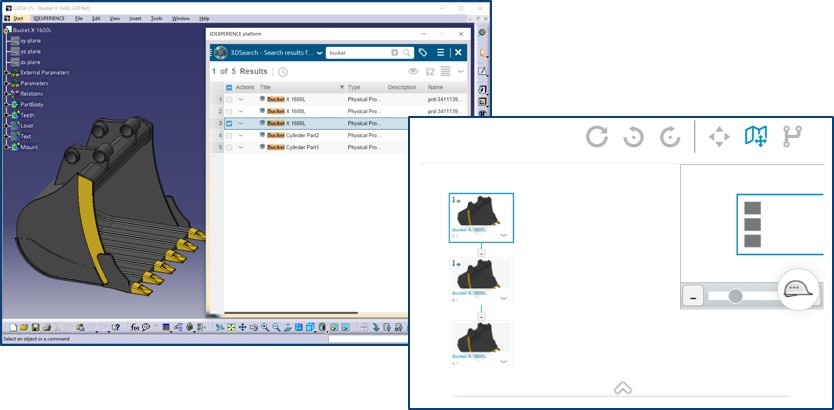Click the New document icon in CATIA toolbar
This screenshot has width=834, height=410.
(x=13, y=328)
